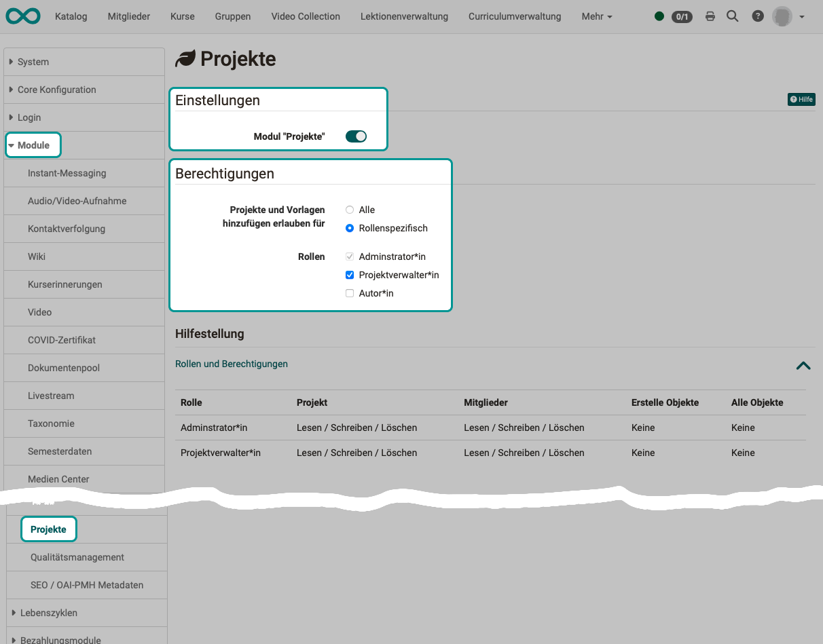Collapse Rollen und Berechtigungen with chevron
823x644 pixels.
(803, 365)
